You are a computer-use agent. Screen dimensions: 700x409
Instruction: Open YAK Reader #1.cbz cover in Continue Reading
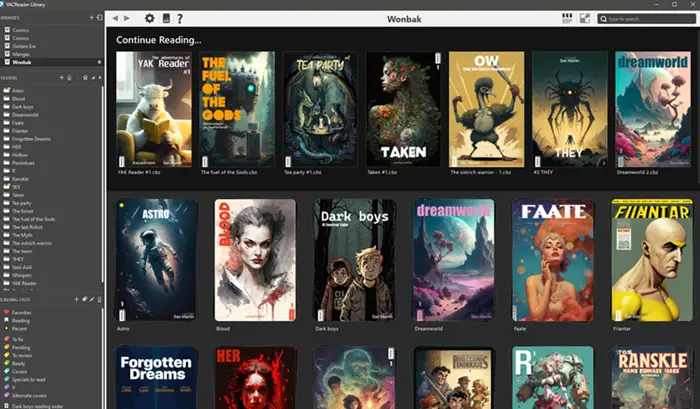point(154,109)
